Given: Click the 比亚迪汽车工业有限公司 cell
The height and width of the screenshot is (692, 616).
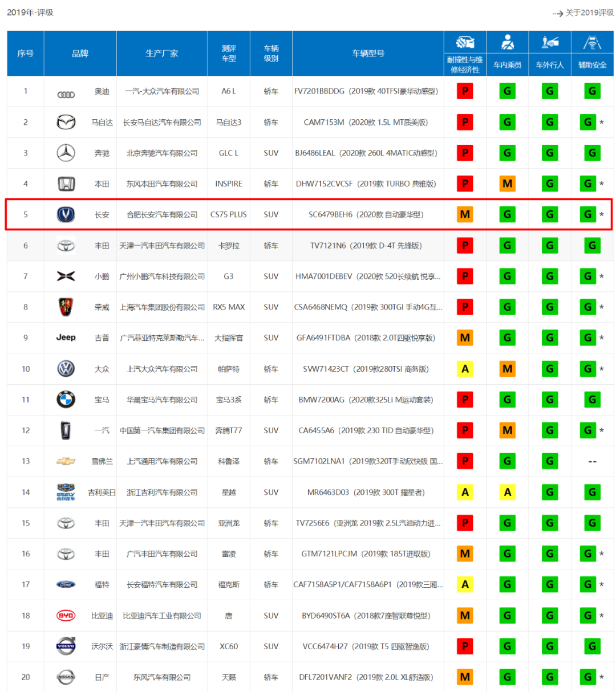Looking at the screenshot, I should click(x=162, y=616).
